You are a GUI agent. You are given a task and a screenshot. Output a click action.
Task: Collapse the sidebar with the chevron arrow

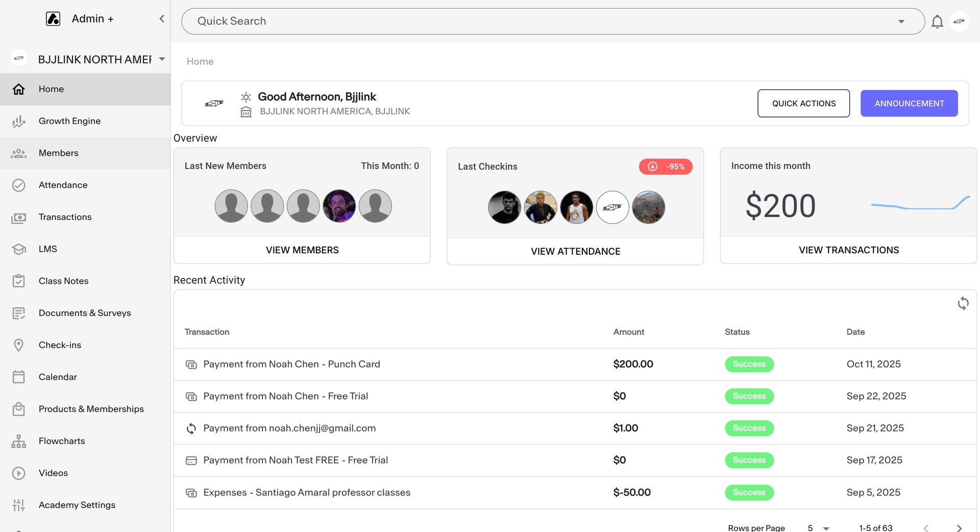click(162, 19)
